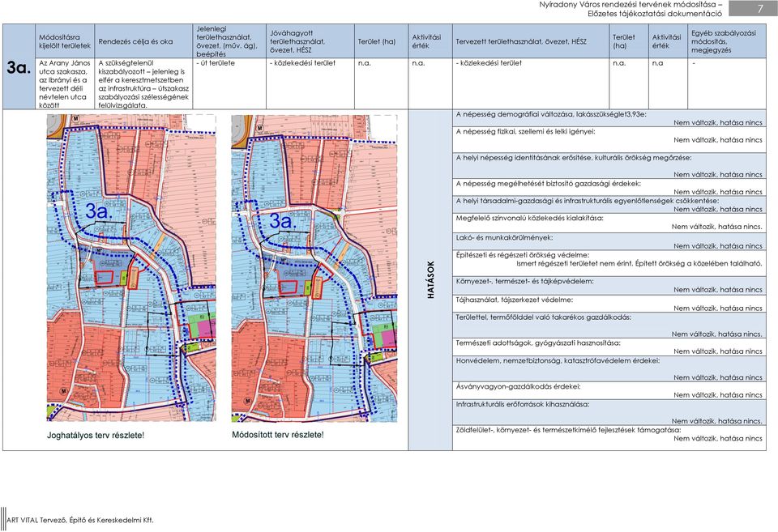Click the large '3a.' row label in the table
Screen dimensions: 778x532
19,67
